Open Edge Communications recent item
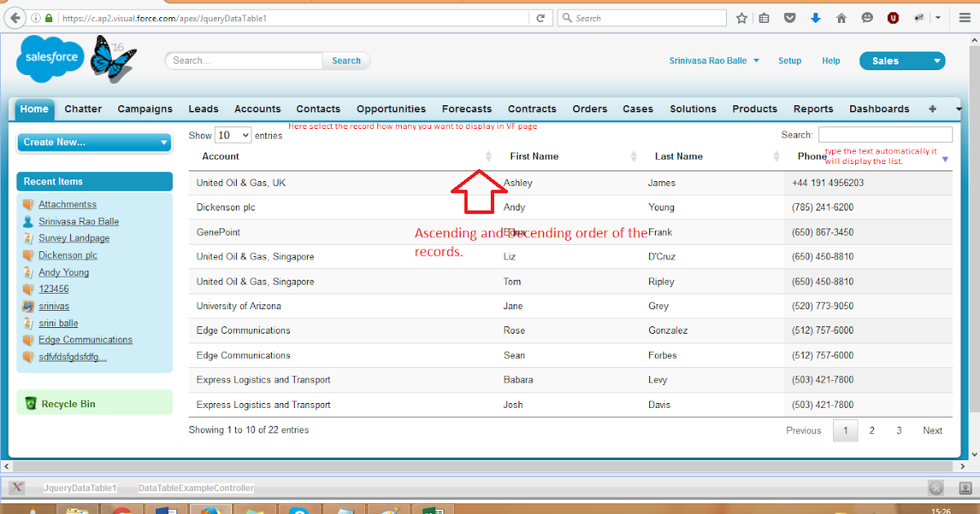 [x=85, y=339]
